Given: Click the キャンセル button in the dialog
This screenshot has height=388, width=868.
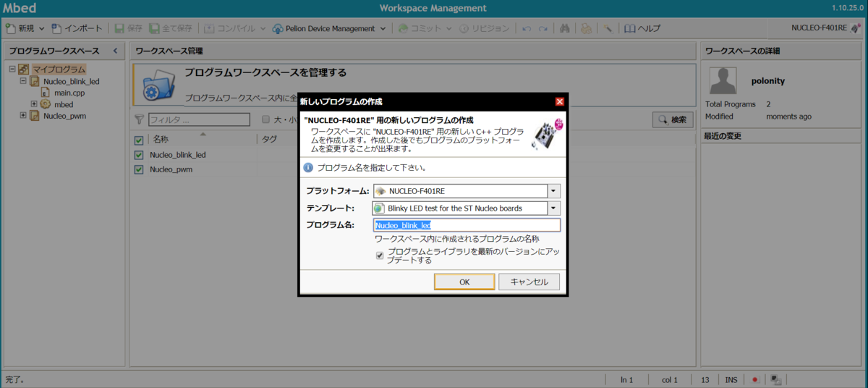Looking at the screenshot, I should tap(529, 282).
